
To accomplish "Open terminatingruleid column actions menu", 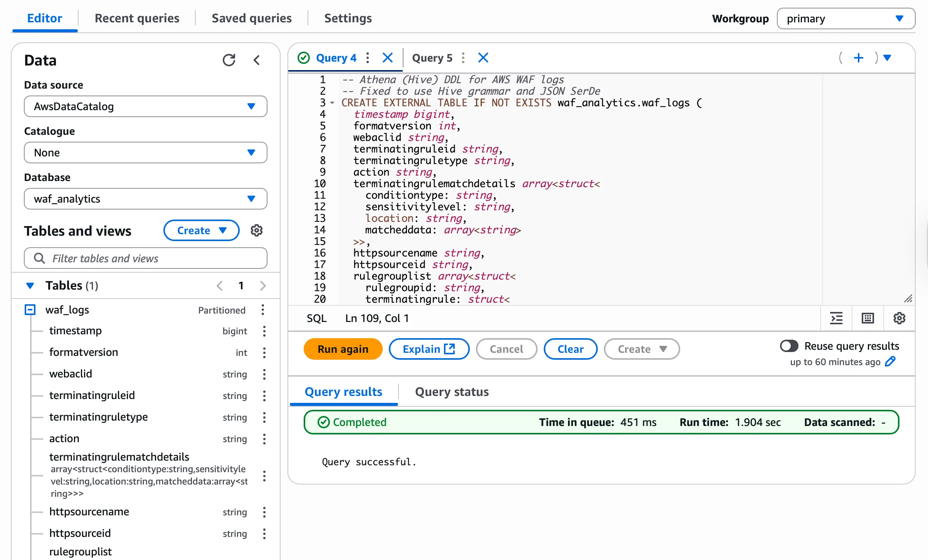I will coord(264,396).
